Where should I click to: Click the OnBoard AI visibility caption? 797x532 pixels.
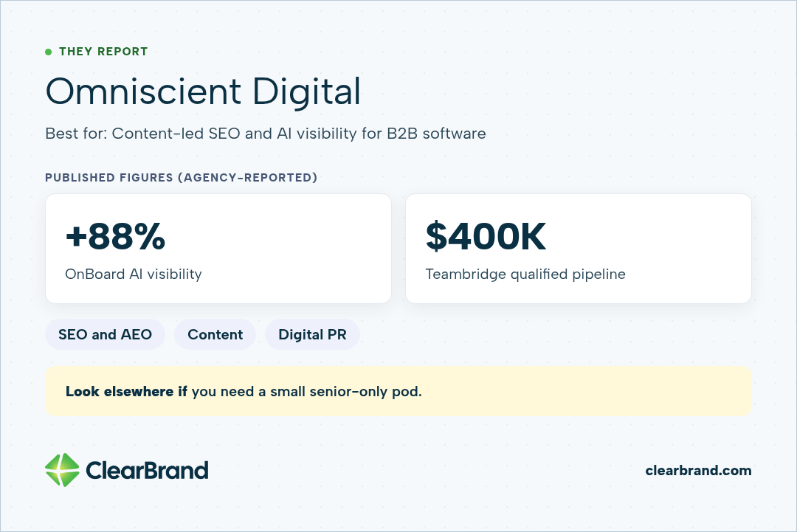133,274
